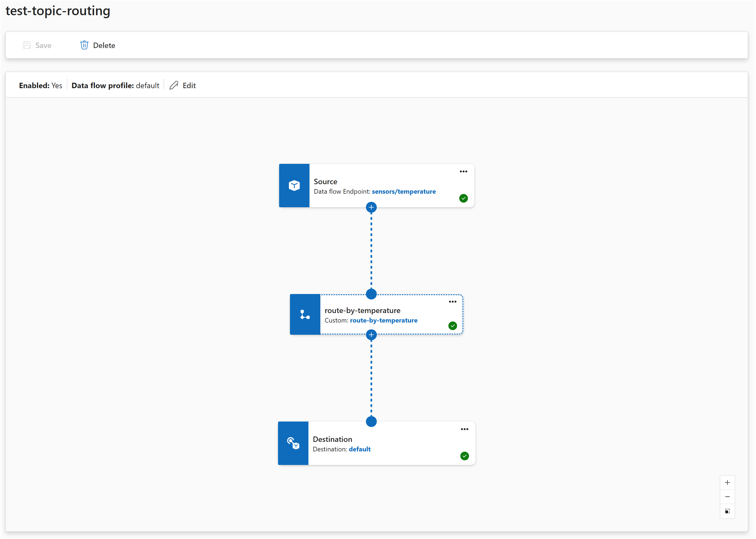
Task: Click the Save icon in the toolbar
Action: pyautogui.click(x=27, y=45)
